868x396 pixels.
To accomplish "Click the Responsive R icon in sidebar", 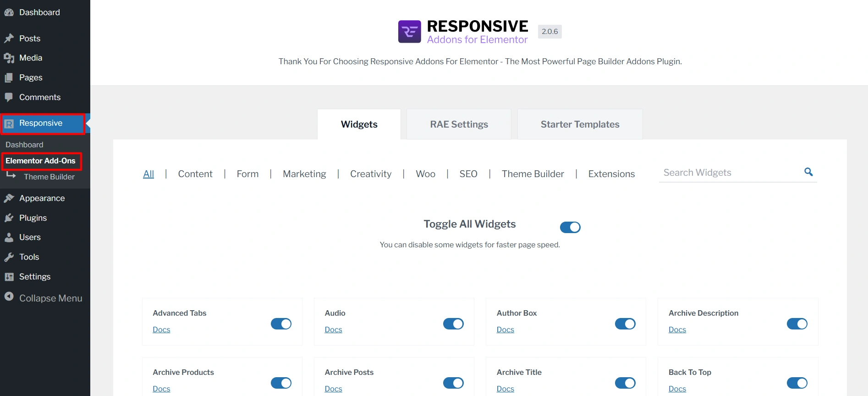I will point(9,123).
